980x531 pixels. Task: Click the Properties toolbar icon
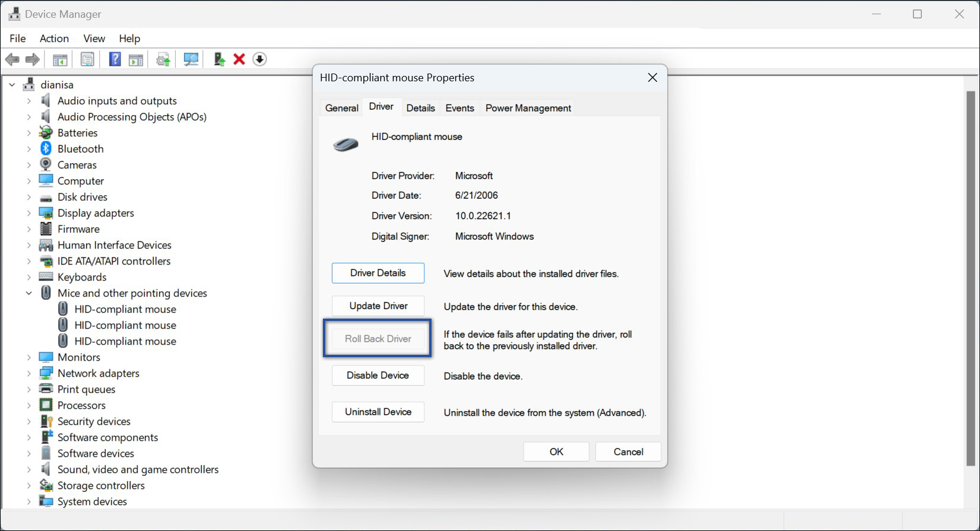(87, 59)
